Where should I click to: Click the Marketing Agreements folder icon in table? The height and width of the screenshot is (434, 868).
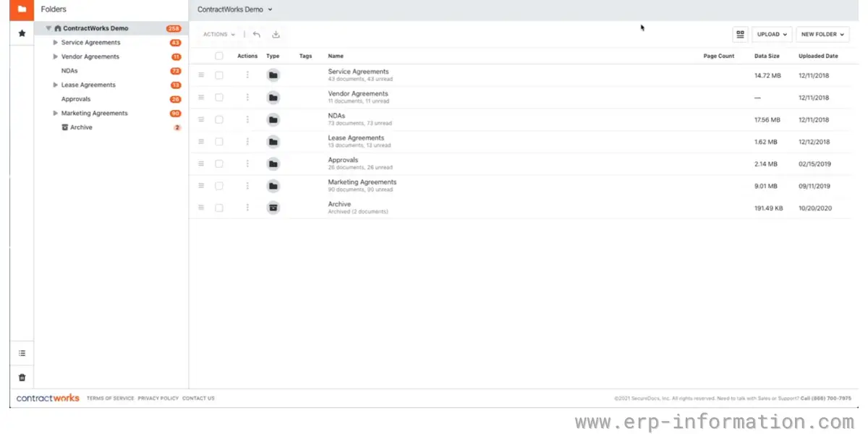coord(273,186)
